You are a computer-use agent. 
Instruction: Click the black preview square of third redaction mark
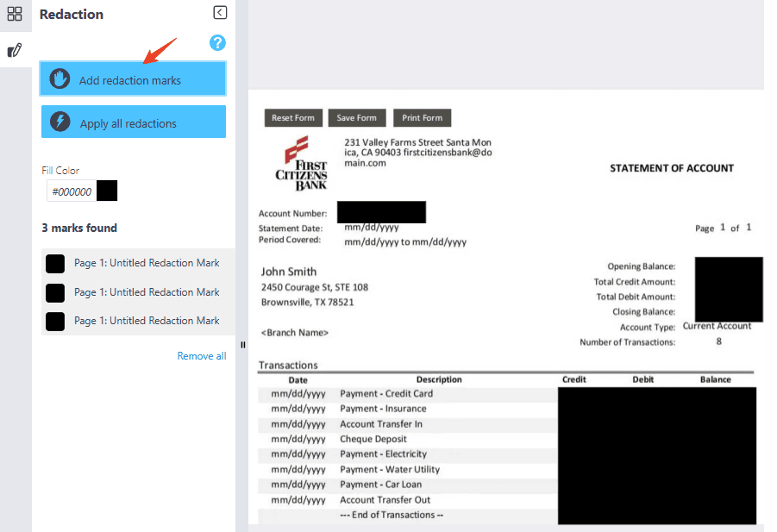tap(54, 321)
